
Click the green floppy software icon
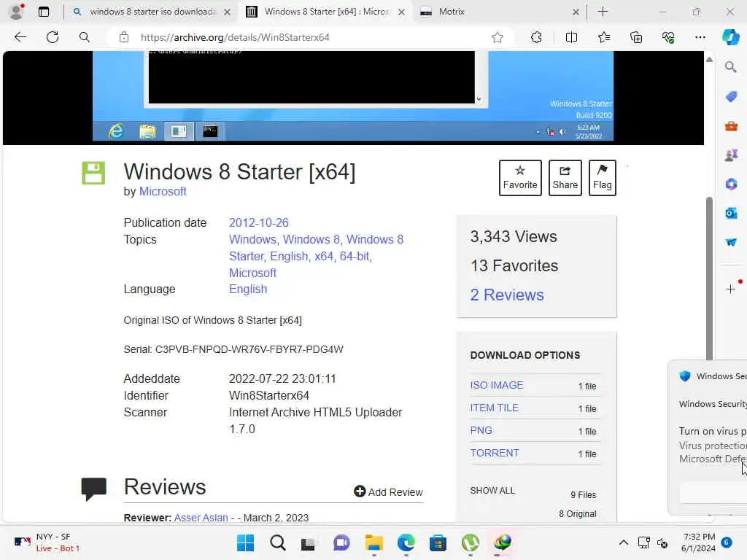[x=93, y=173]
